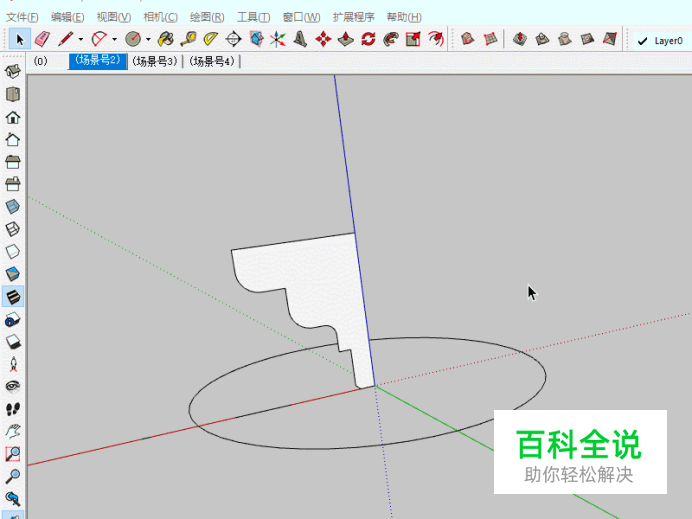Return to previous camera view

pos(13,499)
